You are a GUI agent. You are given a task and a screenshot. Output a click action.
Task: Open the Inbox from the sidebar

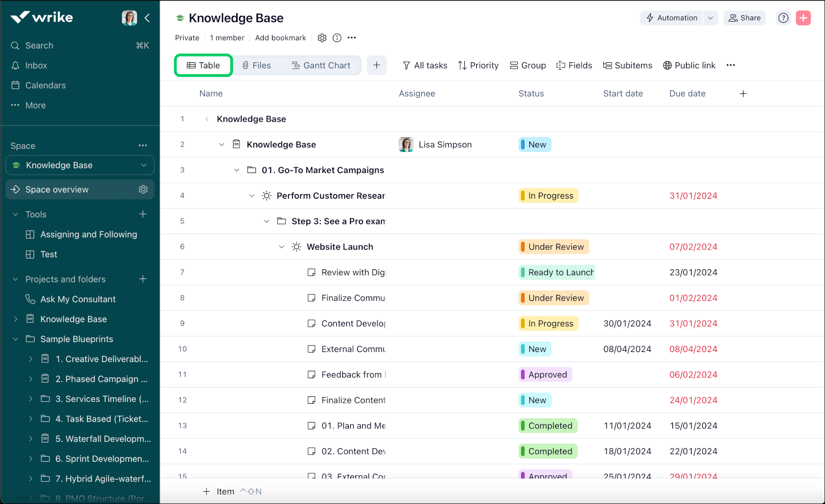coord(37,65)
